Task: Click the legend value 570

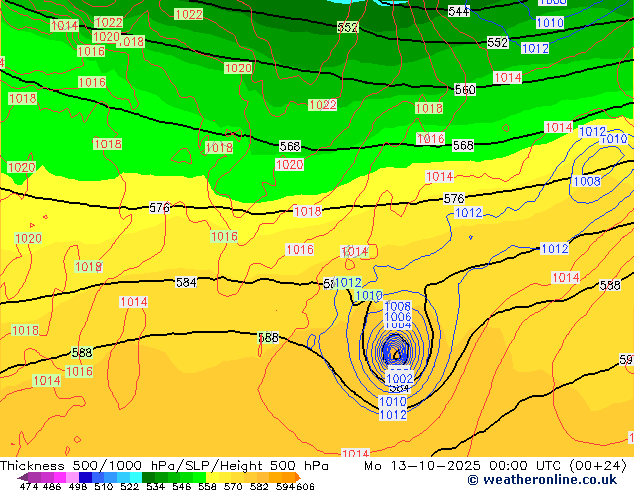Action: click(233, 486)
